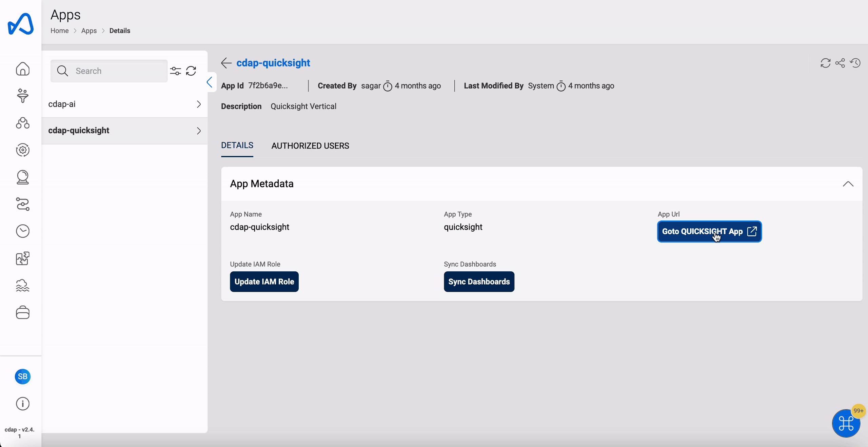Click the 'cdap - v2.4.1' version label
The width and height of the screenshot is (868, 447).
click(20, 433)
